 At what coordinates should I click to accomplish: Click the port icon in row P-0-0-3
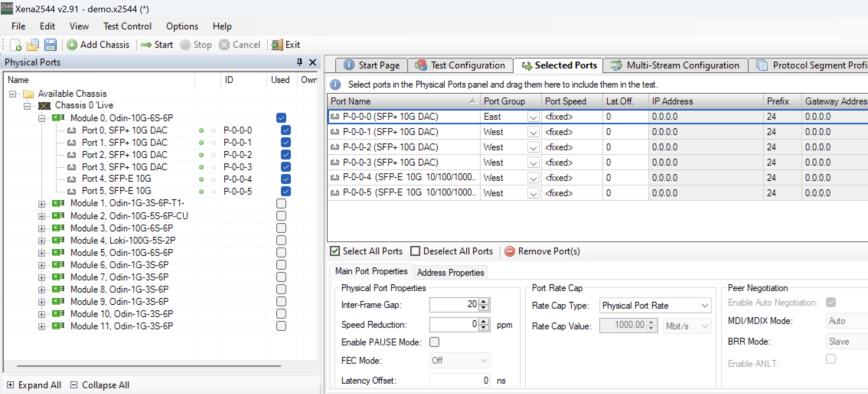click(335, 163)
